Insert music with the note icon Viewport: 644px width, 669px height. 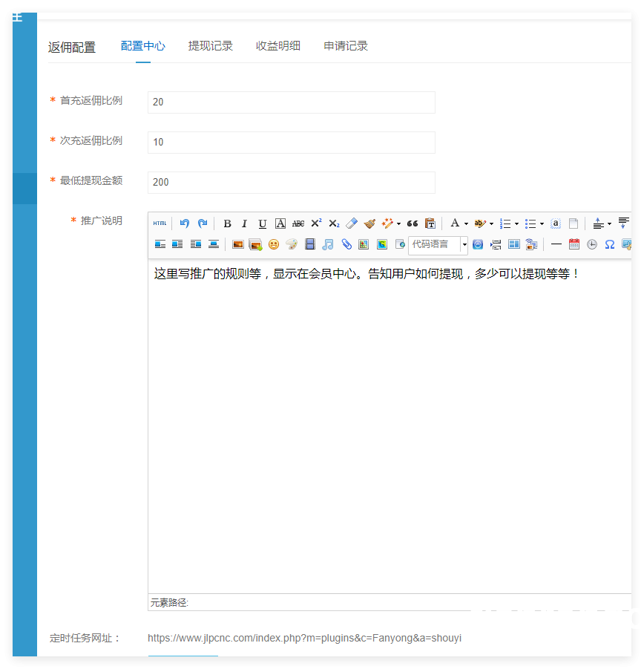click(328, 244)
